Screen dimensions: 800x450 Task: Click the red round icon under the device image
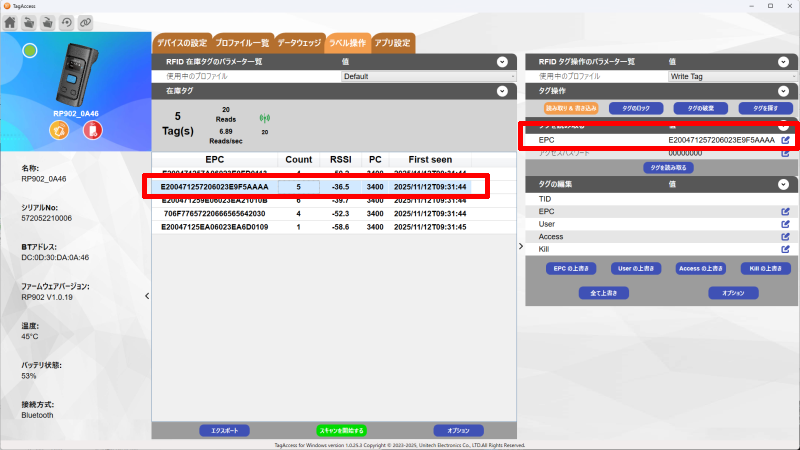click(91, 131)
